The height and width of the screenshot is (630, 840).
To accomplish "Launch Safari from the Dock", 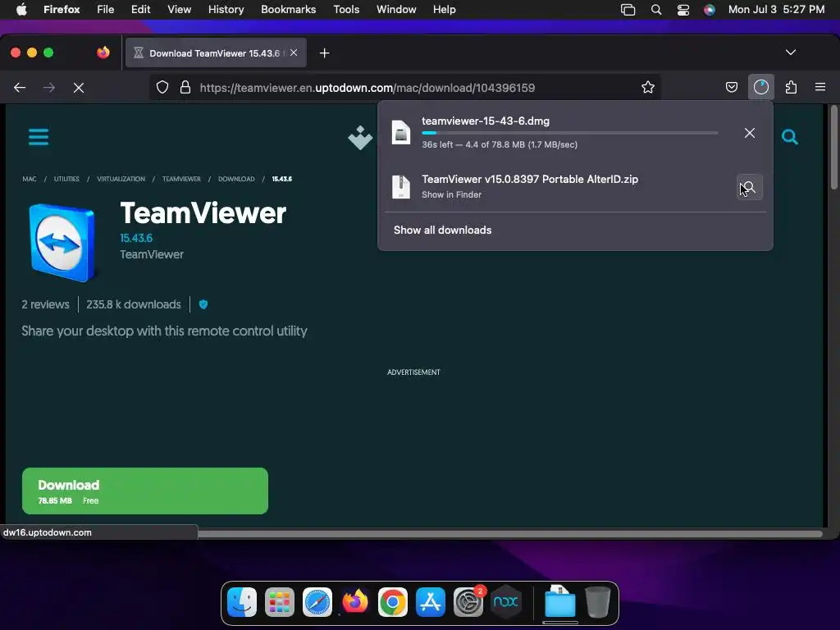I will tap(317, 602).
